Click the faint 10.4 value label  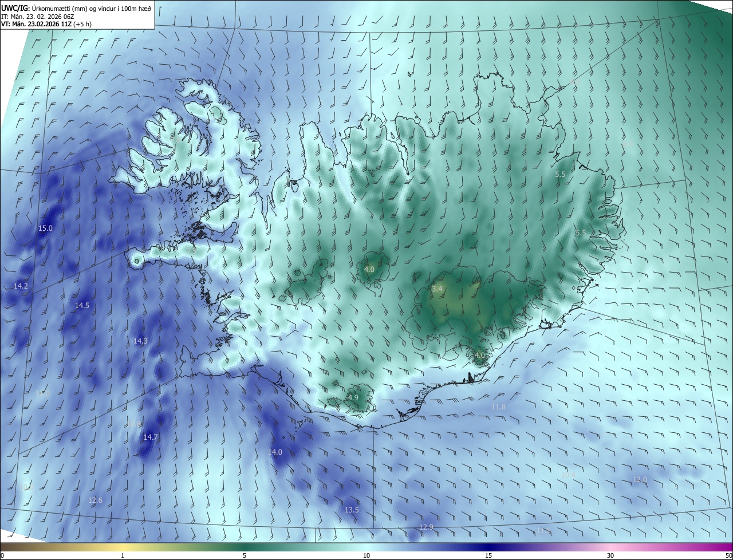pos(568,475)
